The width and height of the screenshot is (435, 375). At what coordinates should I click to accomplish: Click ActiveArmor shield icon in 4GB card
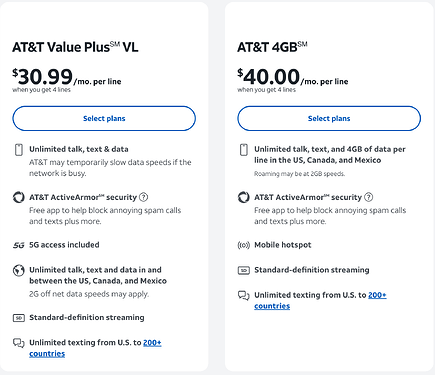point(244,197)
